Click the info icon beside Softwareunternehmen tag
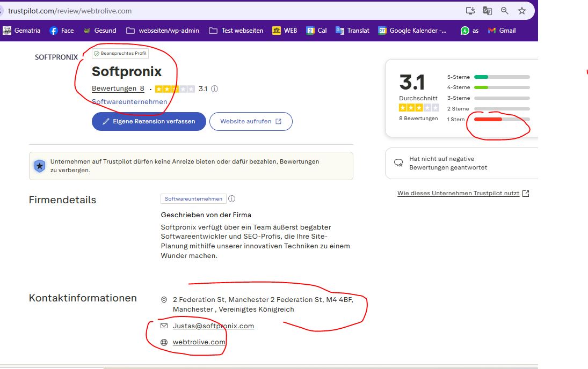588x369 pixels. [x=232, y=199]
